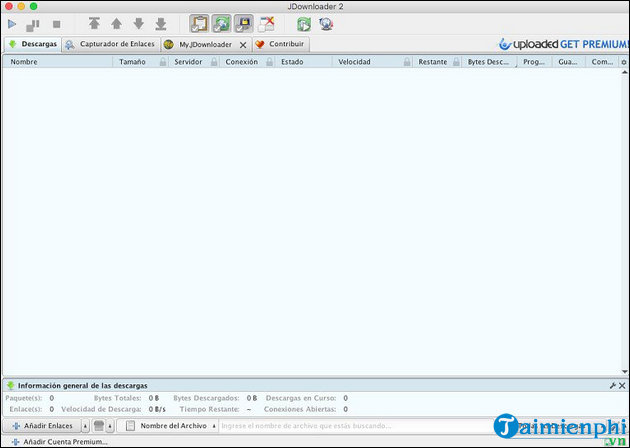This screenshot has height=448, width=630.
Task: Sort by the Com... column header
Action: pos(602,62)
